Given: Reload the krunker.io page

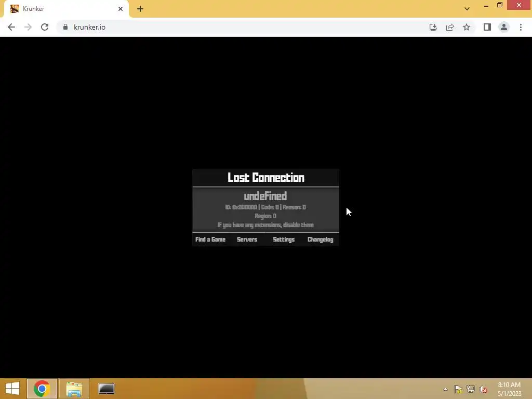Looking at the screenshot, I should [x=45, y=27].
